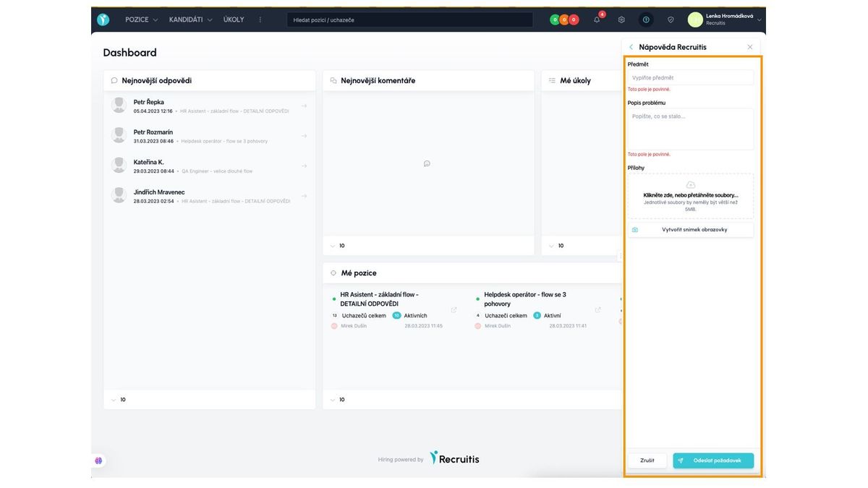Open the three-dot more menu in navbar
The height and width of the screenshot is (488, 868).
(x=260, y=20)
